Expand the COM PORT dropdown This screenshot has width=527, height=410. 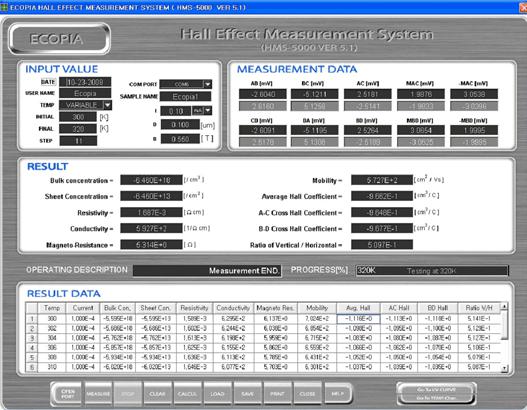[x=208, y=84]
